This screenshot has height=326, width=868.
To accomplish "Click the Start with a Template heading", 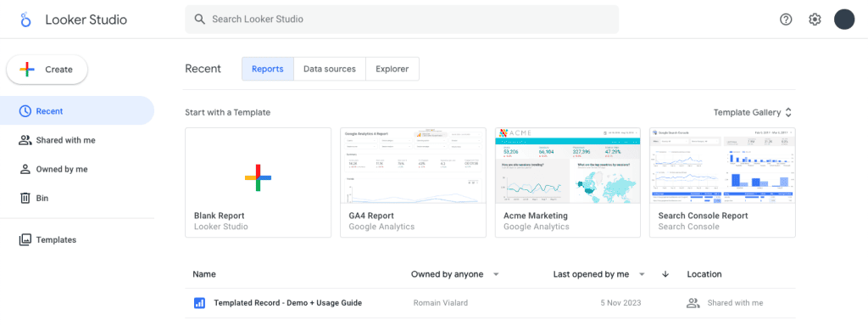I will coord(227,113).
